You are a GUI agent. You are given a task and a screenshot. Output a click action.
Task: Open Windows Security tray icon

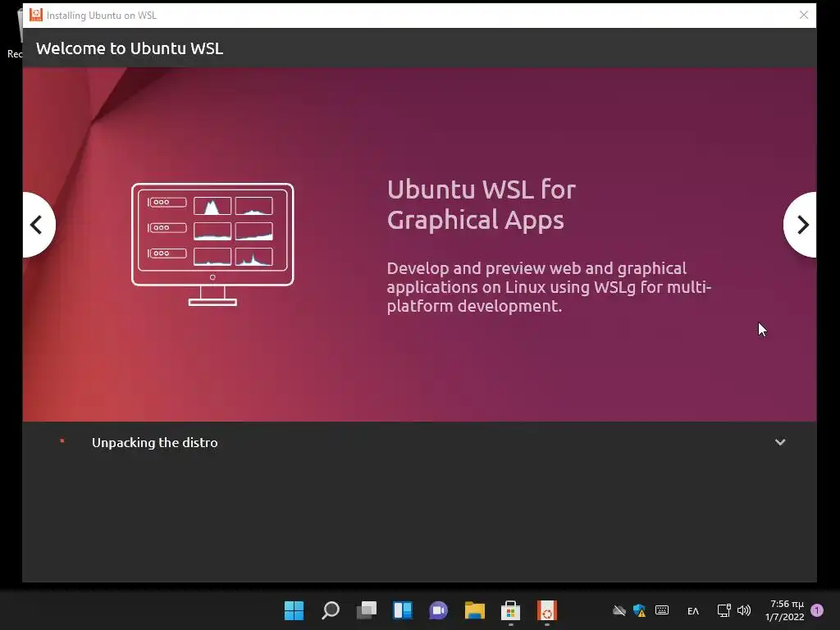pos(639,610)
